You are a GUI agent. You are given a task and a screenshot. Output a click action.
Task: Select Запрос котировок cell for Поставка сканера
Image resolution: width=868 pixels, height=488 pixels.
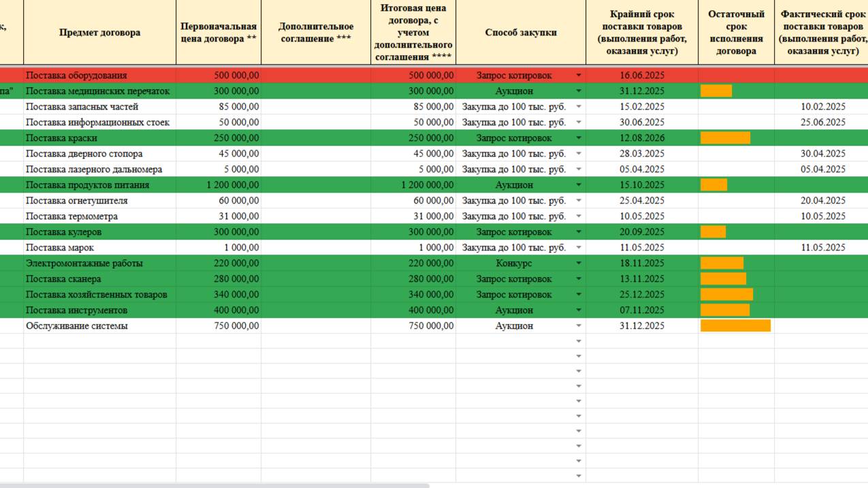point(521,279)
